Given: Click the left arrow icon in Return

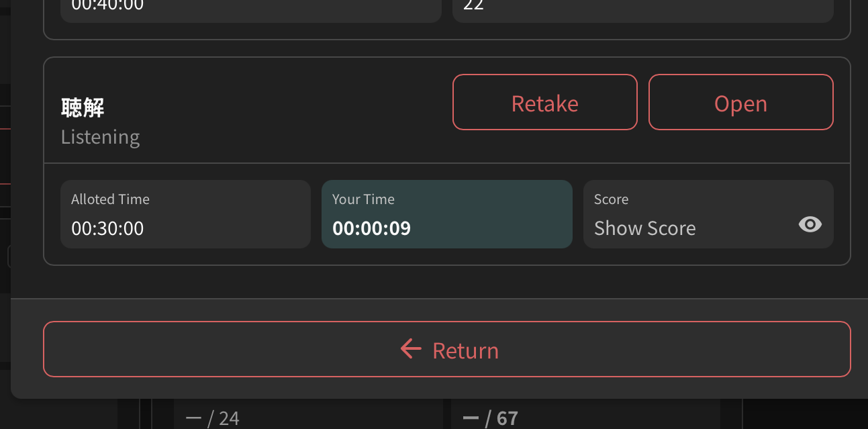Looking at the screenshot, I should (411, 349).
